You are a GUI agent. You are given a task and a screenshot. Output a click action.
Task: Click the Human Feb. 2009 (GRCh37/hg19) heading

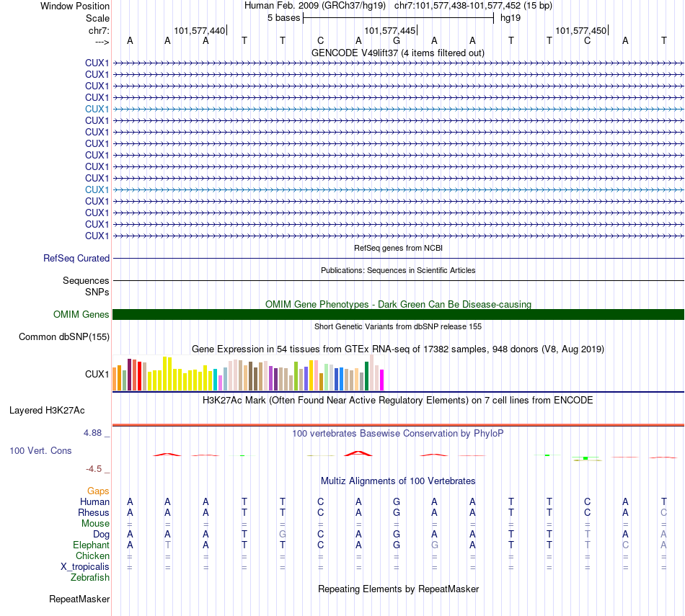click(315, 6)
